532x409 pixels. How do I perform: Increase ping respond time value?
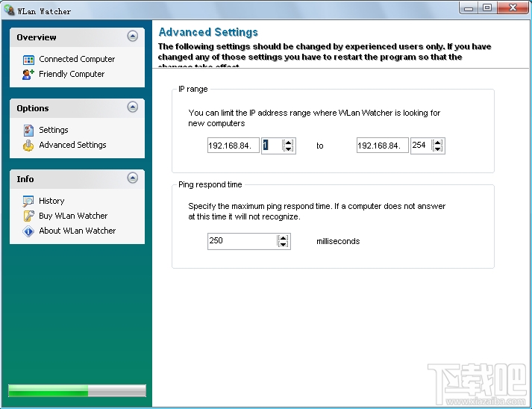tap(283, 238)
